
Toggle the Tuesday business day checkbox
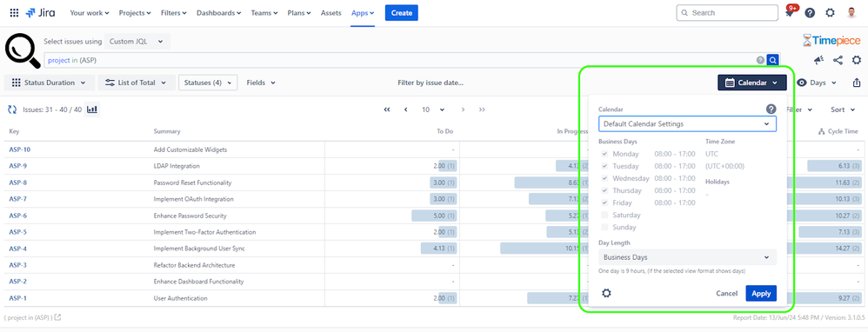[x=604, y=166]
